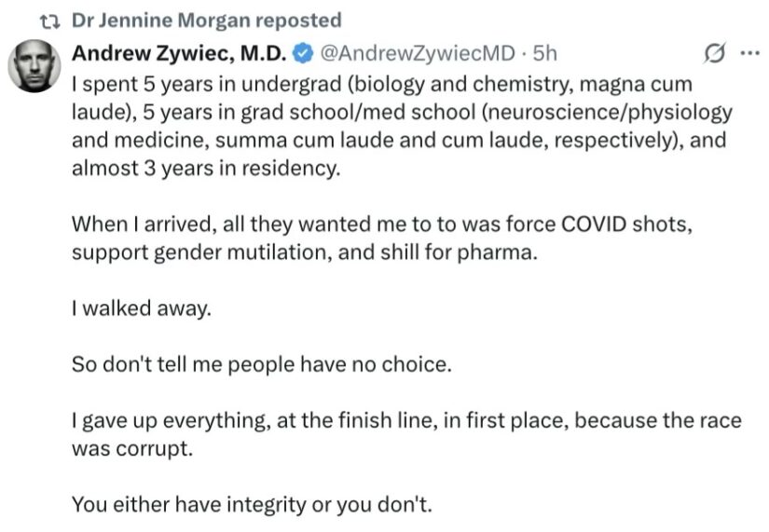
Task: Click the line 'almost 3 years in residency.'
Action: pos(206,169)
